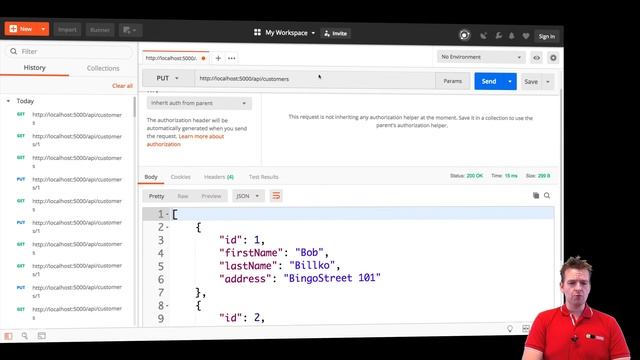Click the sync status icon
640x360 pixels.
pos(464,36)
